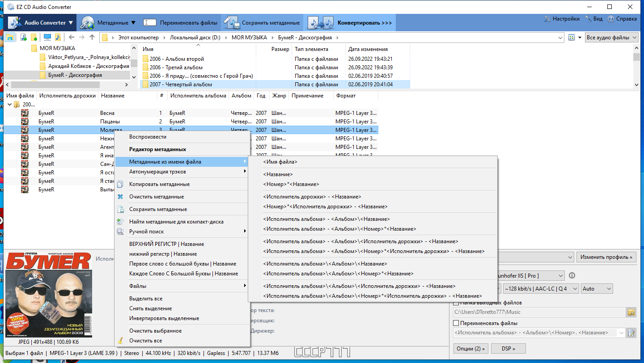Open the filename template dropdown
The width and height of the screenshot is (644, 363).
pos(621,333)
